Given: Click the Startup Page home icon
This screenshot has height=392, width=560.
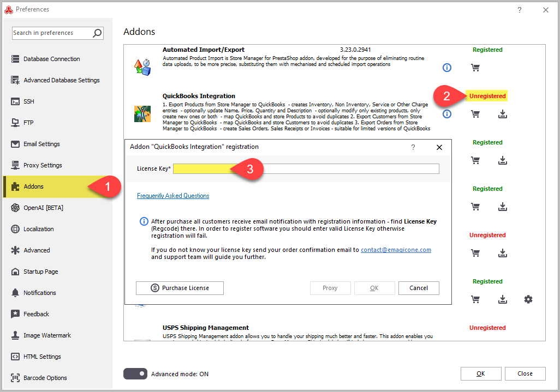Looking at the screenshot, I should click(15, 272).
